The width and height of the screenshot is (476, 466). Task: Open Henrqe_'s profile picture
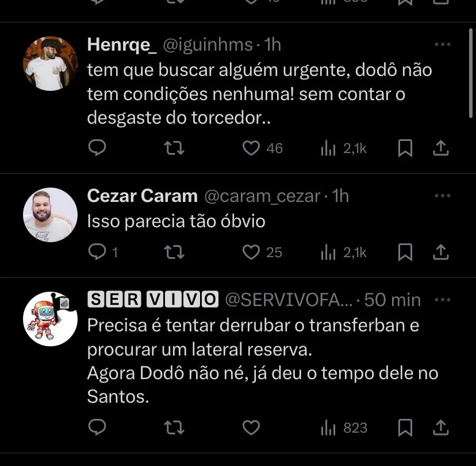pyautogui.click(x=51, y=63)
